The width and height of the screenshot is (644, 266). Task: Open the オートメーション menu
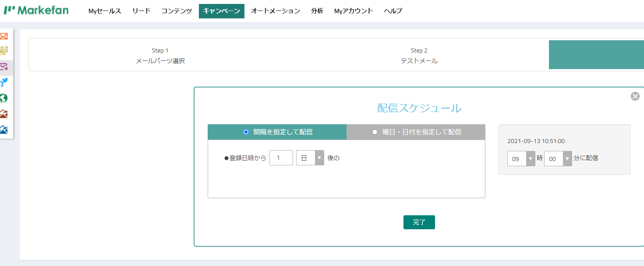(276, 11)
